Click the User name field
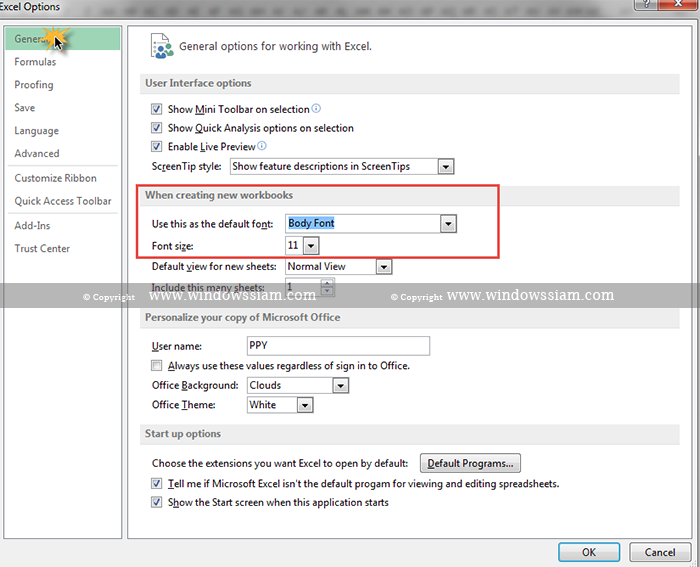 (x=338, y=346)
